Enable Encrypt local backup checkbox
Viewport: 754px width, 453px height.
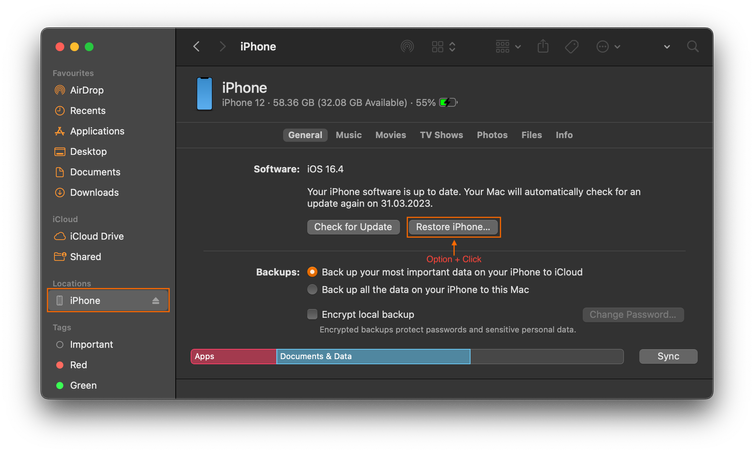coord(313,315)
